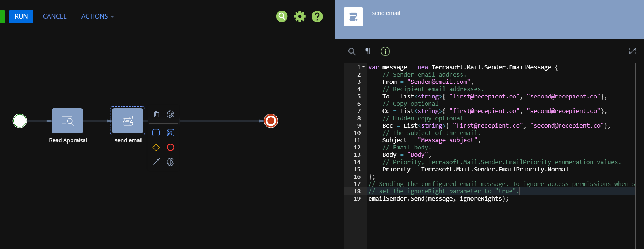Click the green search icon in the designer toolbar
The image size is (644, 249).
click(282, 16)
